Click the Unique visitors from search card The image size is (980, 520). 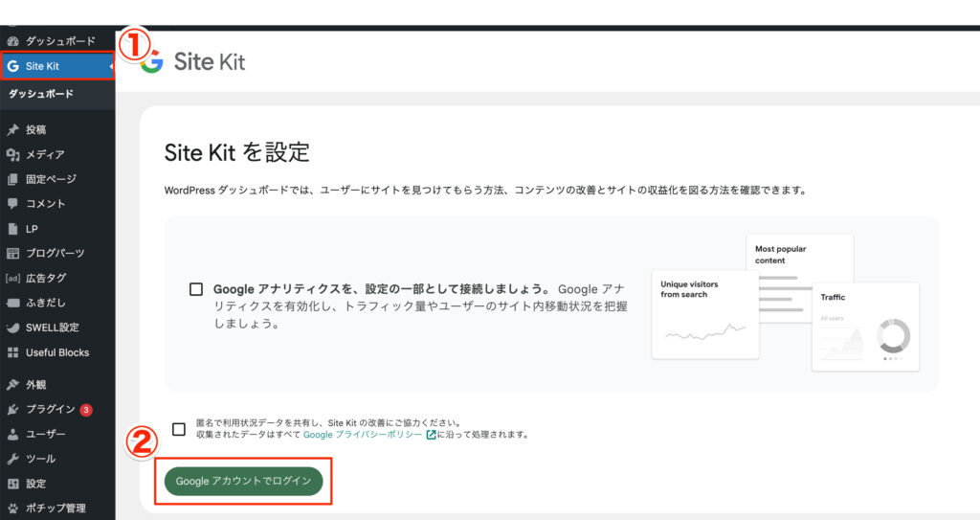coord(705,314)
